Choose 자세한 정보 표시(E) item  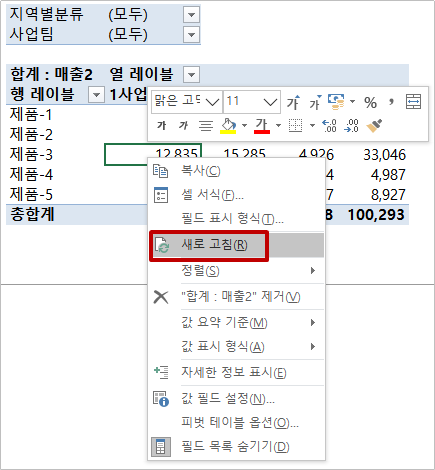click(236, 372)
